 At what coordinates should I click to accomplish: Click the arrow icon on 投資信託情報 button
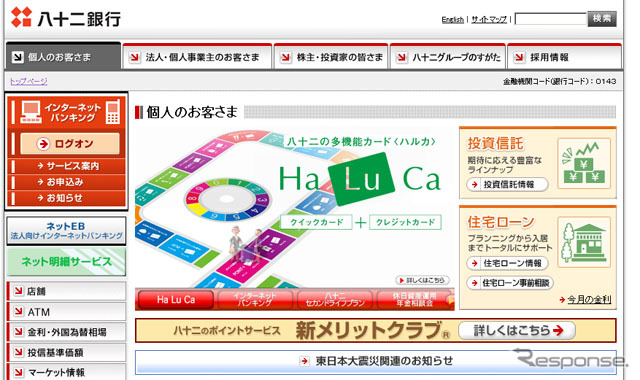[475, 184]
